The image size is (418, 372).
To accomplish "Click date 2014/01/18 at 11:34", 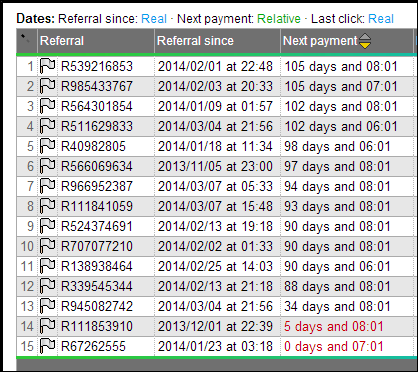I will click(215, 146).
